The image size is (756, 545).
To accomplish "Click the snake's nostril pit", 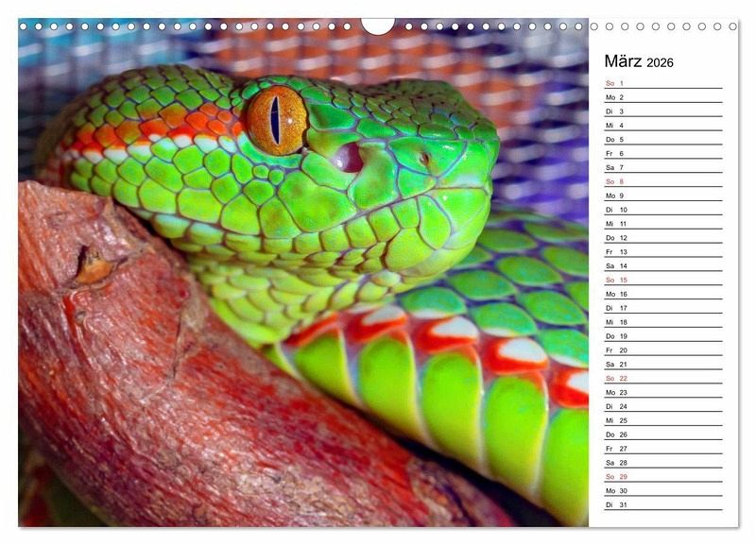I will [x=350, y=156].
